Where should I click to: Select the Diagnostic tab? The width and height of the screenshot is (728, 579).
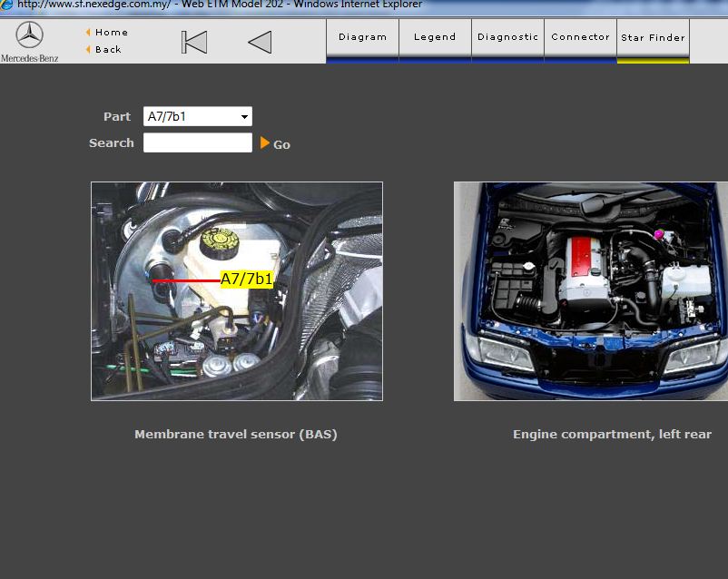coord(507,37)
